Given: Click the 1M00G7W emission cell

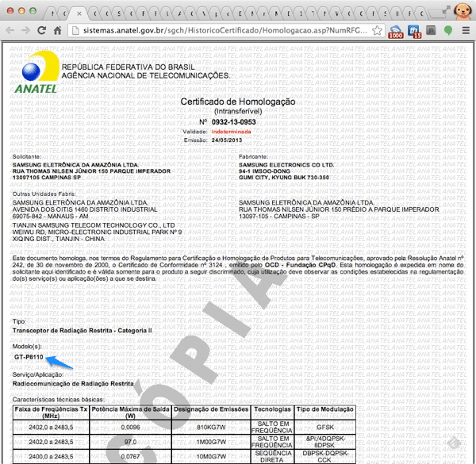Looking at the screenshot, I should click(x=211, y=442).
